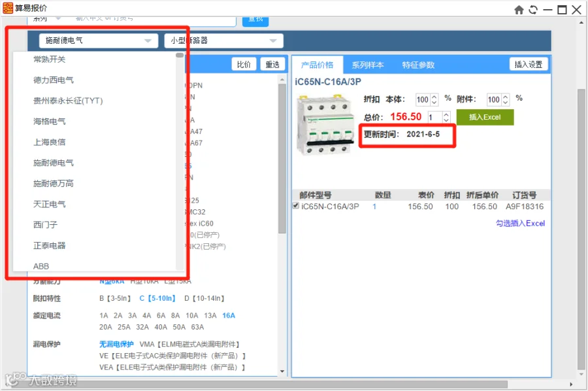The width and height of the screenshot is (588, 391).
Task: Select the A47 series in list
Action: pos(194,131)
